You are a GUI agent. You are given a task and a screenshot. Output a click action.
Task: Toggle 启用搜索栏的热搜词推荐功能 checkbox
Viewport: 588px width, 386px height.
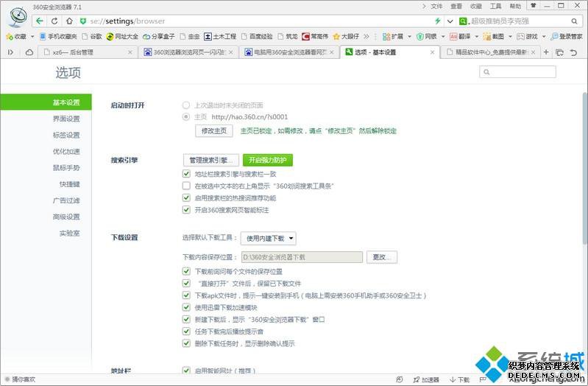tap(186, 197)
